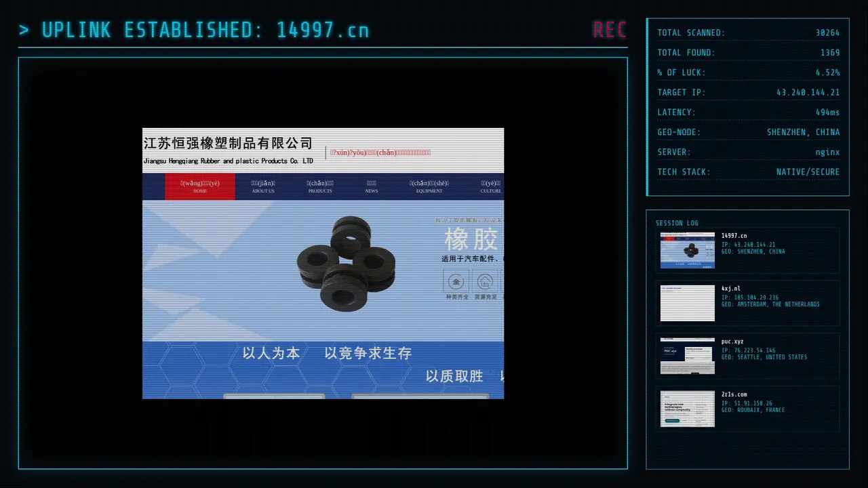
Task: Click the % OF LUCK value 4.52%
Action: pyautogui.click(x=827, y=73)
